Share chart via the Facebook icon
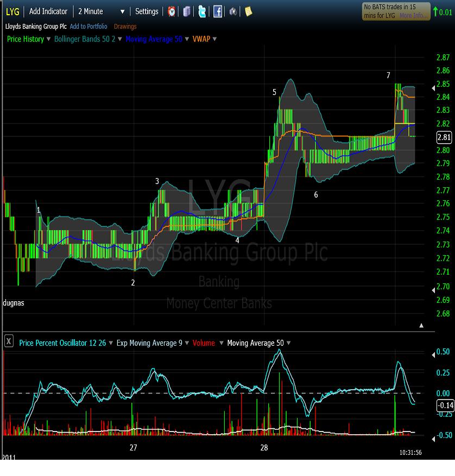Image resolution: width=455 pixels, height=476 pixels. 218,12
